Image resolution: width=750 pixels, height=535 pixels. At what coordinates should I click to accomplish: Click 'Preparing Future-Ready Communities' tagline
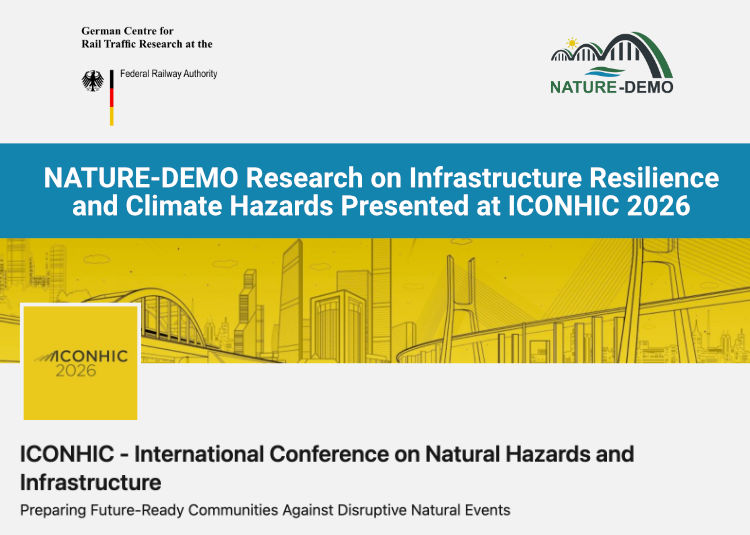pyautogui.click(x=265, y=510)
